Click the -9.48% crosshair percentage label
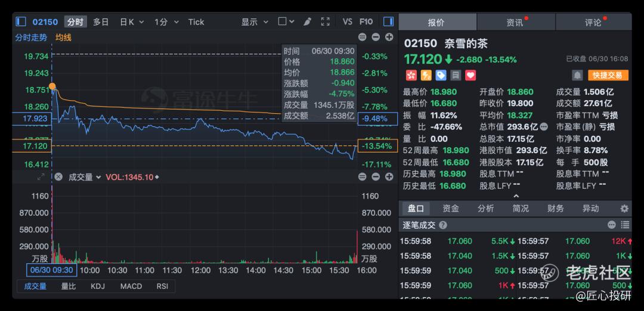644x311 pixels. coord(377,119)
